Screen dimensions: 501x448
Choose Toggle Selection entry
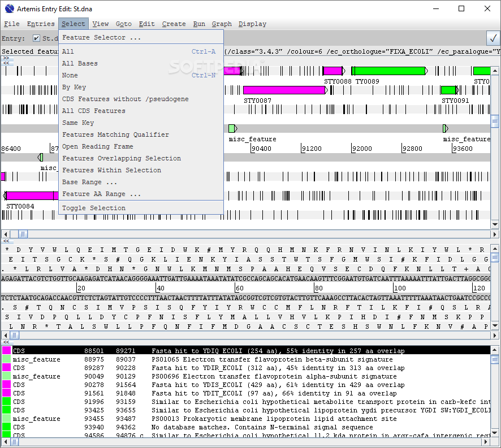(141, 208)
